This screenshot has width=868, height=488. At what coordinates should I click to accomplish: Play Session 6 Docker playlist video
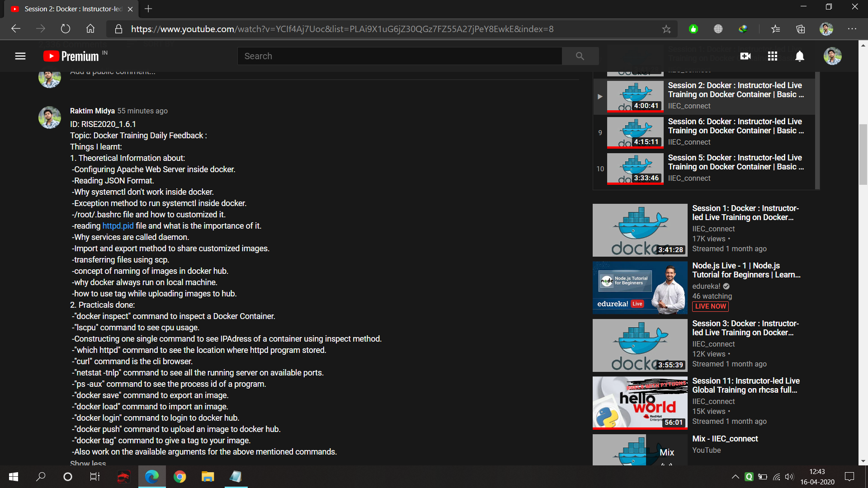point(735,126)
